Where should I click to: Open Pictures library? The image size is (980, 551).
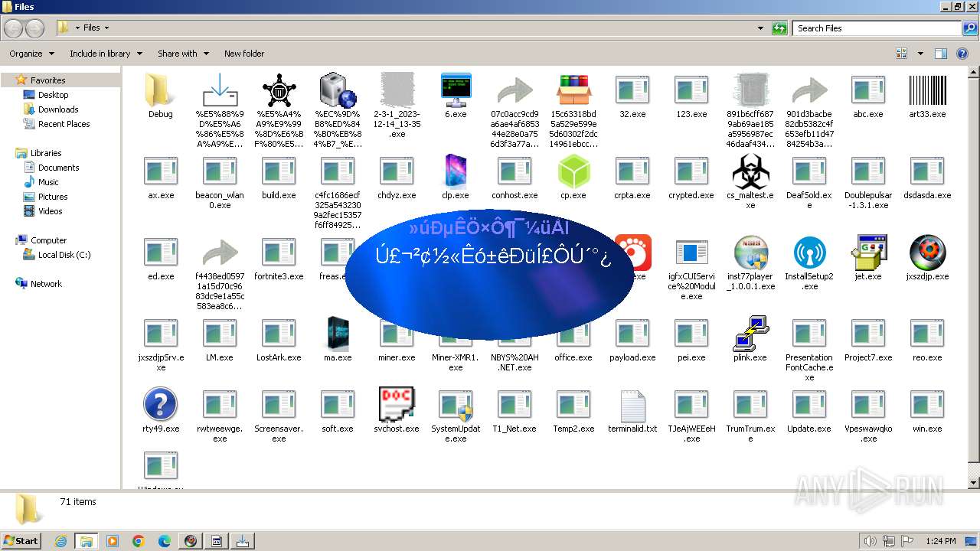pyautogui.click(x=53, y=197)
